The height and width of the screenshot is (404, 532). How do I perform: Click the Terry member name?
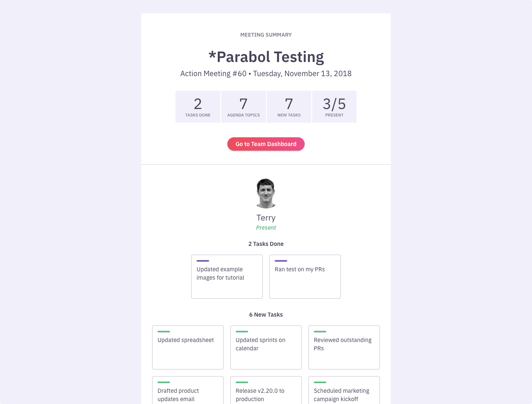(266, 218)
